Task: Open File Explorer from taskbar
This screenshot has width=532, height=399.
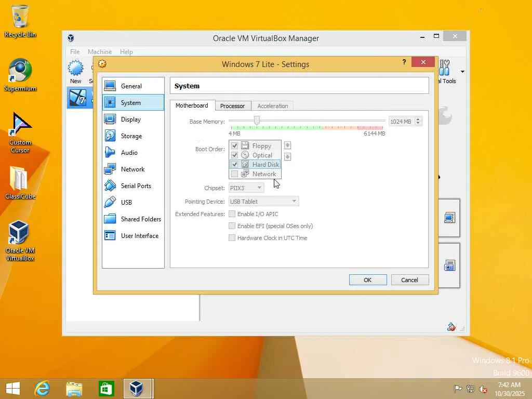Action: [74, 389]
